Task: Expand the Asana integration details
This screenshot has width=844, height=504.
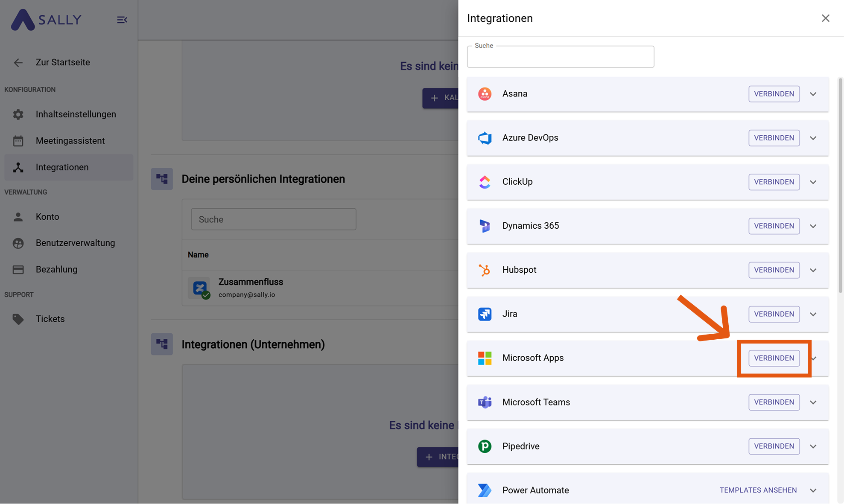Action: pos(813,94)
